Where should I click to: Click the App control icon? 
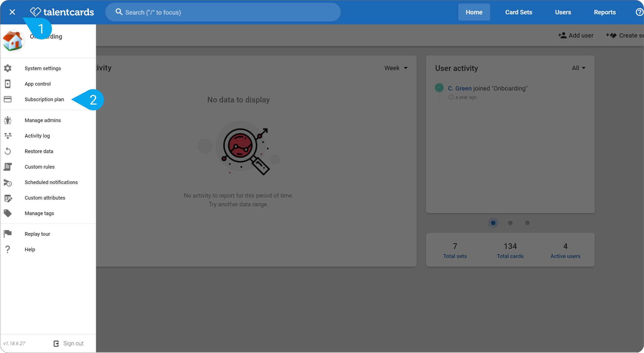[8, 84]
